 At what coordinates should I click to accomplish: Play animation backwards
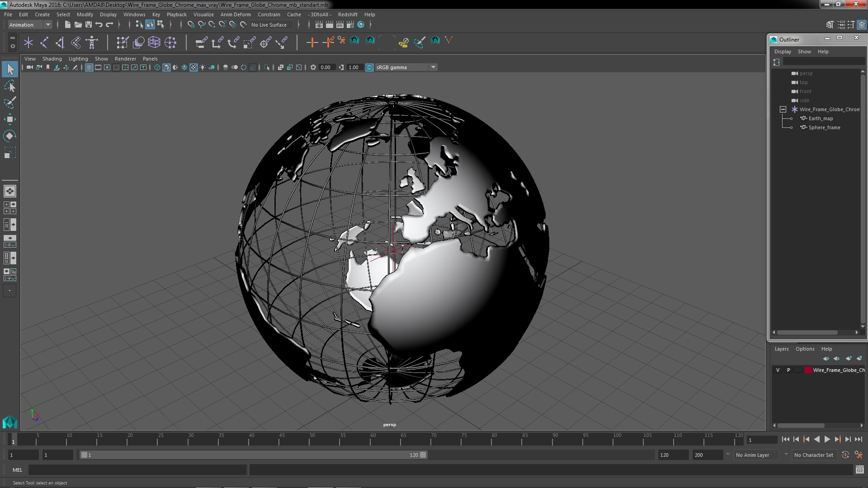click(816, 439)
